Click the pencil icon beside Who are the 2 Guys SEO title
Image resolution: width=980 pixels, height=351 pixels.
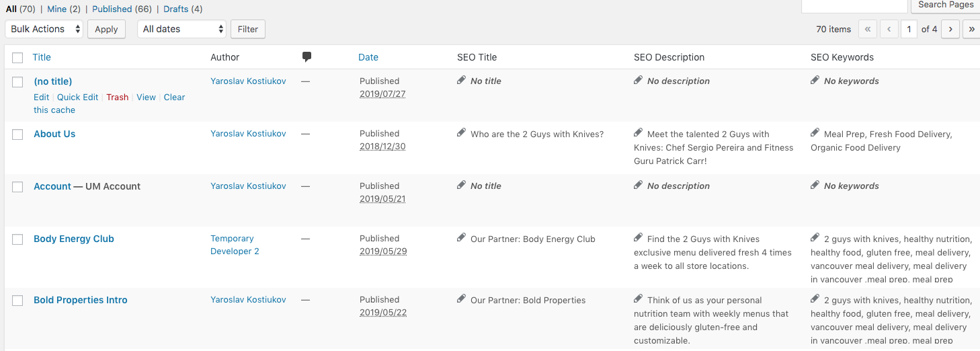461,133
